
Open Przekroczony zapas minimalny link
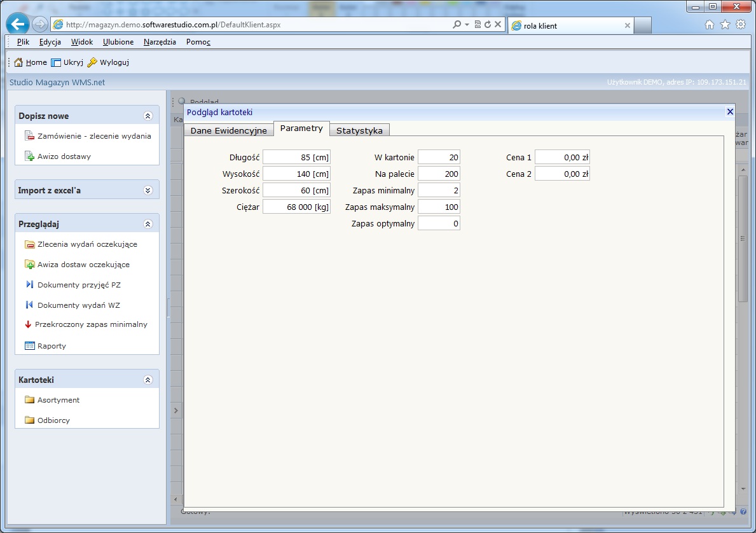point(91,324)
